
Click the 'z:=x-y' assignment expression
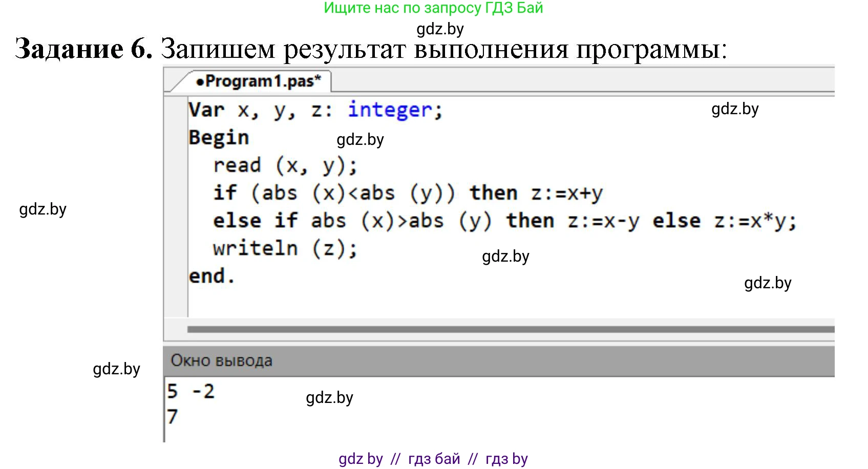tap(603, 221)
